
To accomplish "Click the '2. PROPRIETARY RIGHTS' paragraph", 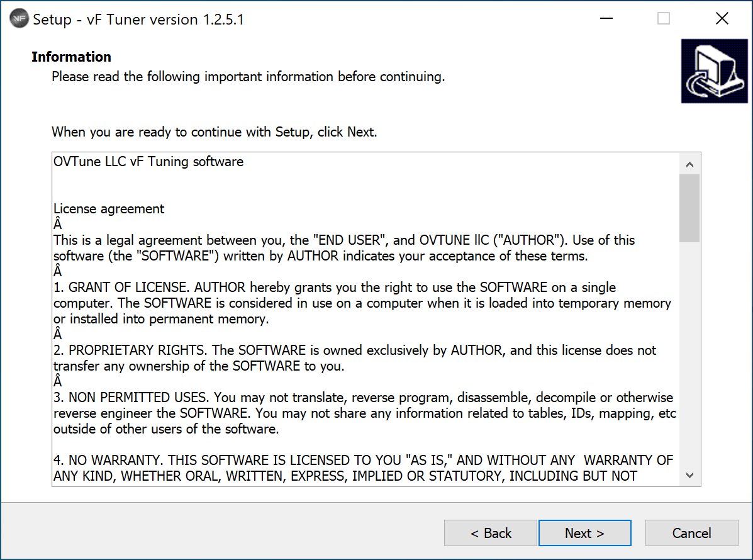I will [x=354, y=358].
